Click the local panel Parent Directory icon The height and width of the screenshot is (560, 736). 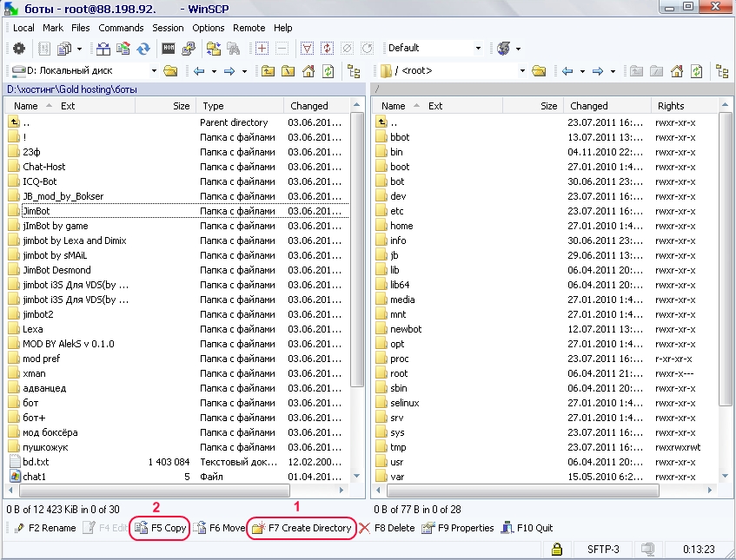tap(268, 71)
